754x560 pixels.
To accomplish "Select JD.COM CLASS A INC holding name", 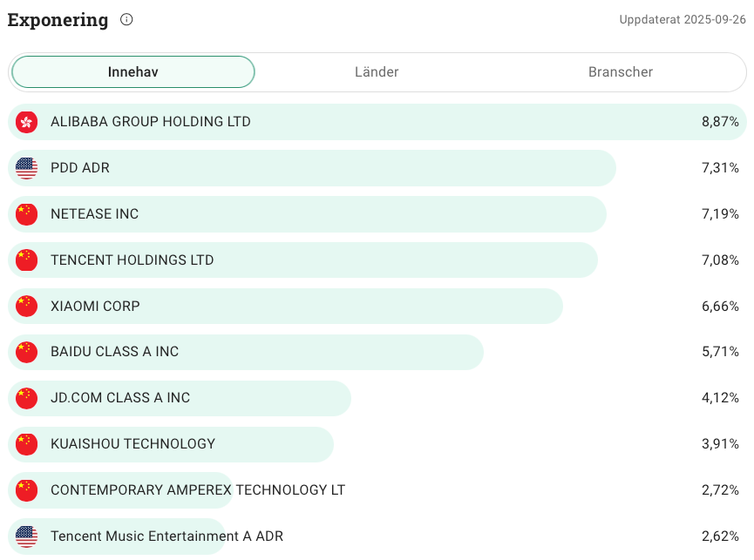I will (x=120, y=398).
